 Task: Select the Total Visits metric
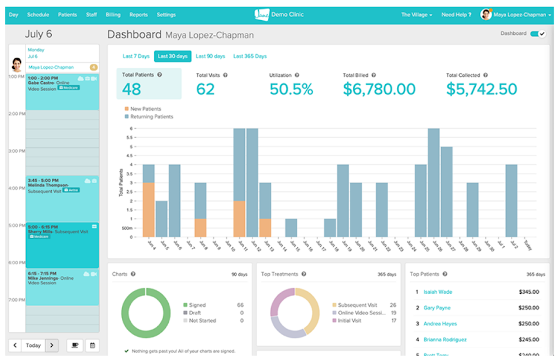[x=211, y=84]
